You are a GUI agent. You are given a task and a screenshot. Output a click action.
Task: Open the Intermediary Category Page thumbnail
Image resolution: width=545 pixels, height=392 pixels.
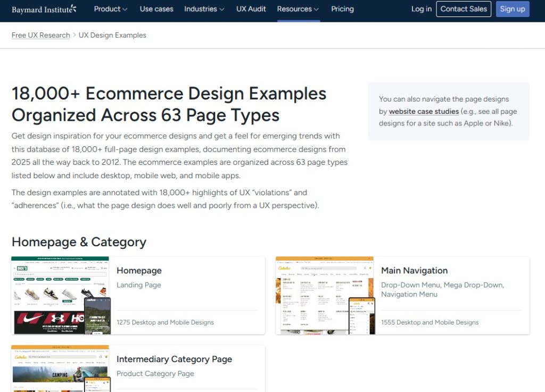click(61, 369)
